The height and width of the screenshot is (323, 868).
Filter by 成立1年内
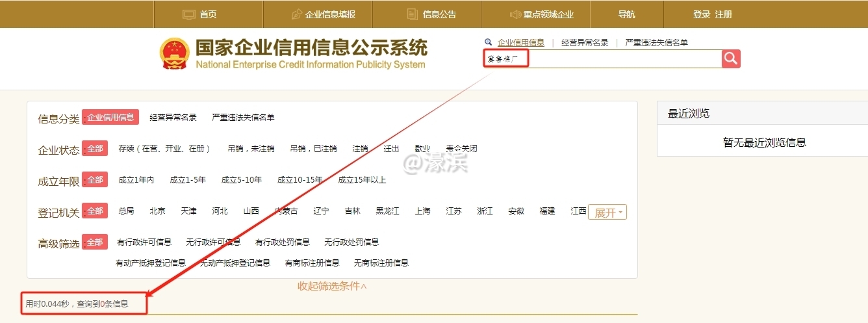coord(136,180)
